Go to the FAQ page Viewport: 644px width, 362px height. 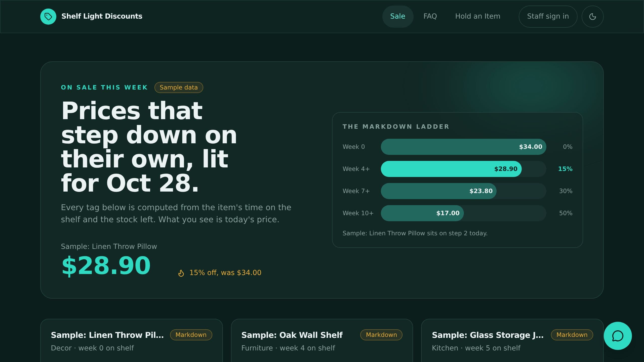(430, 16)
